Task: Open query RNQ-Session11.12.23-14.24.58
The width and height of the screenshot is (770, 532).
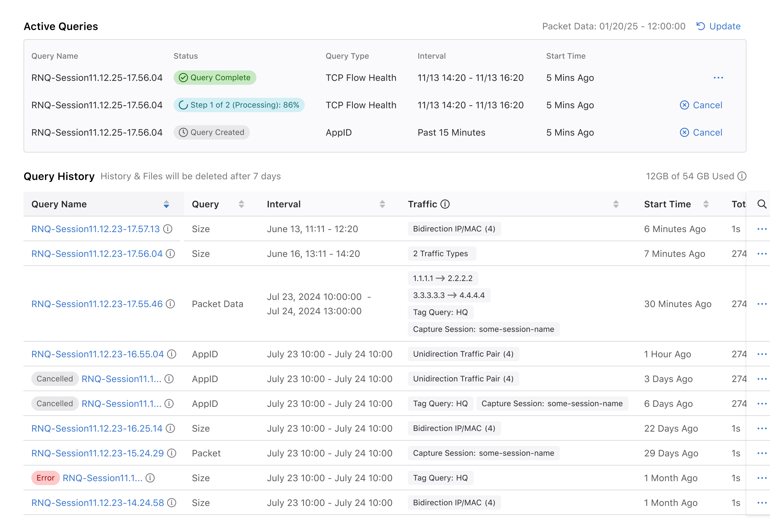Action: pyautogui.click(x=98, y=503)
